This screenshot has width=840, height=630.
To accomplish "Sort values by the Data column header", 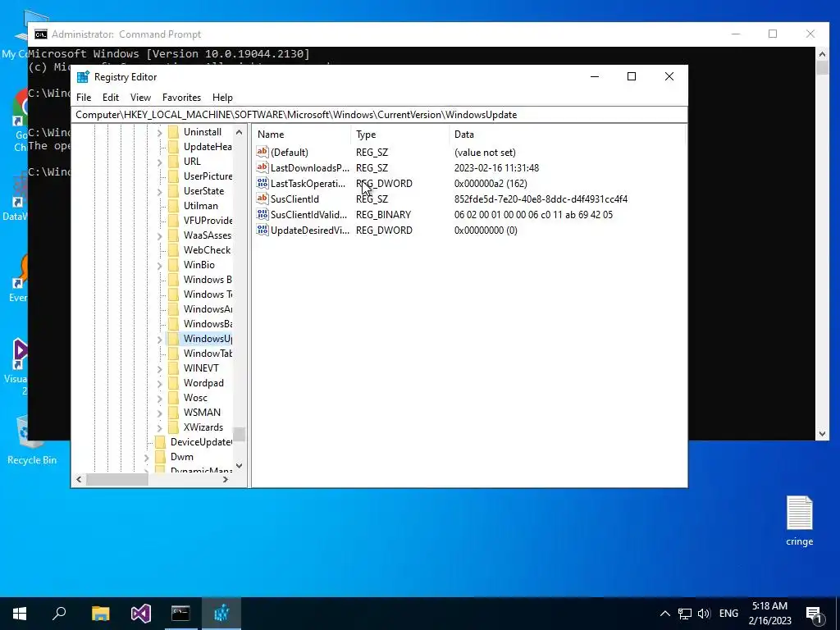I will click(x=568, y=135).
